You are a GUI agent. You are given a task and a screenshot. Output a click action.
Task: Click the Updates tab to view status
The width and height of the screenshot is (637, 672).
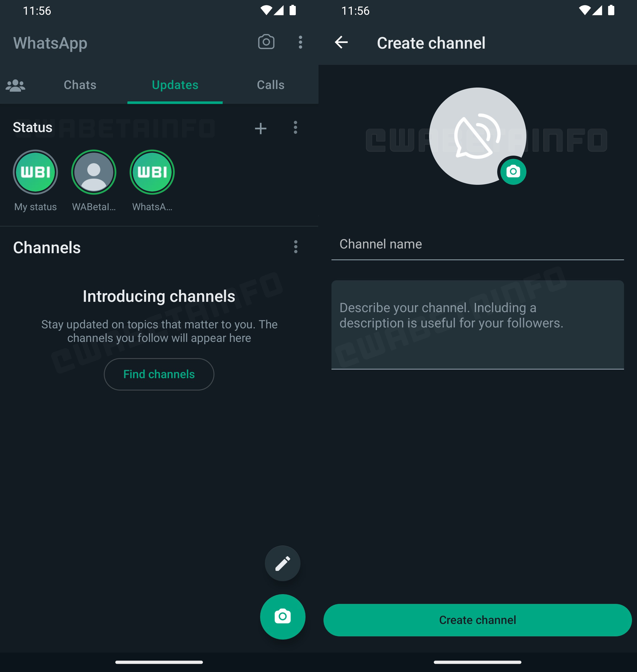click(175, 85)
